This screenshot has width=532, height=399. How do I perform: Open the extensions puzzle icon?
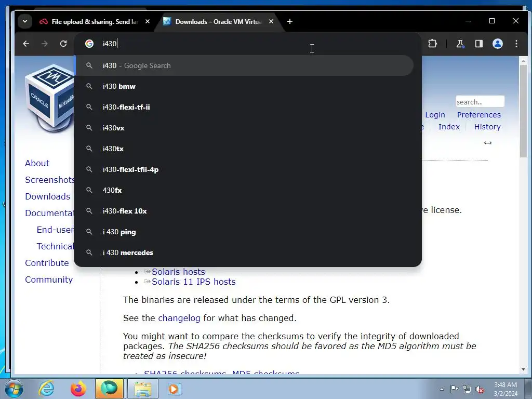[432, 44]
